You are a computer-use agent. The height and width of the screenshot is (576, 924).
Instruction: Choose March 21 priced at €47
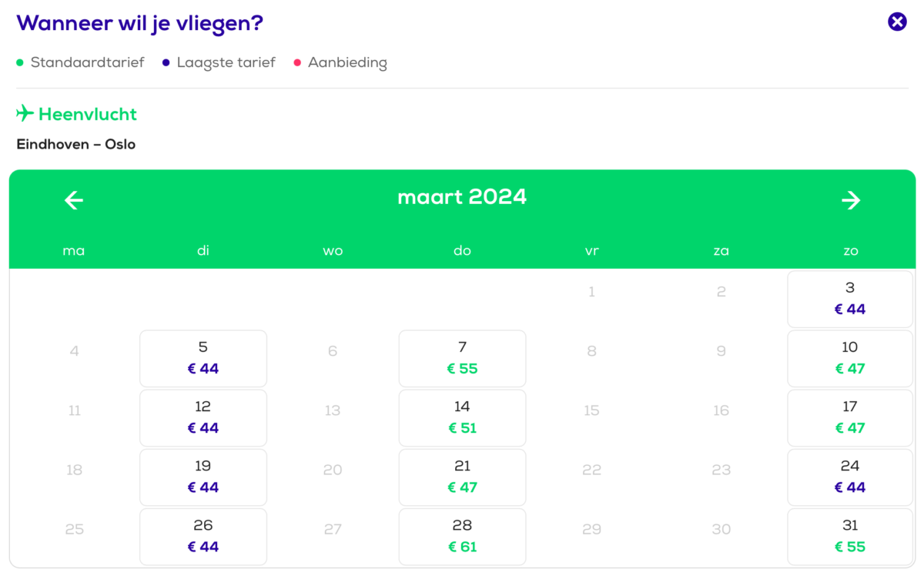point(462,477)
